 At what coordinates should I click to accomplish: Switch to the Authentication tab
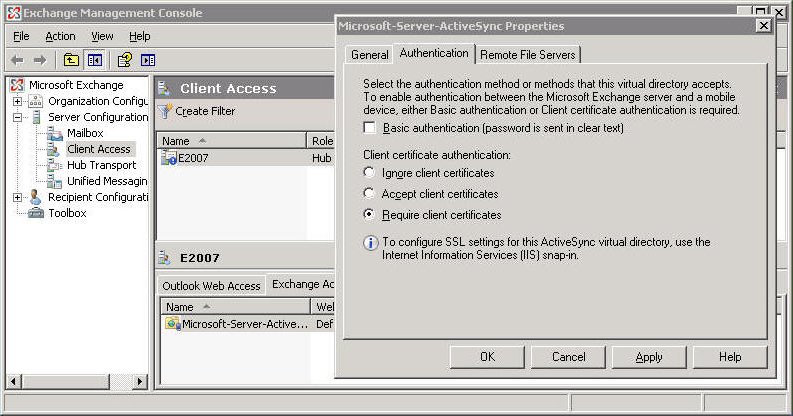pos(434,53)
